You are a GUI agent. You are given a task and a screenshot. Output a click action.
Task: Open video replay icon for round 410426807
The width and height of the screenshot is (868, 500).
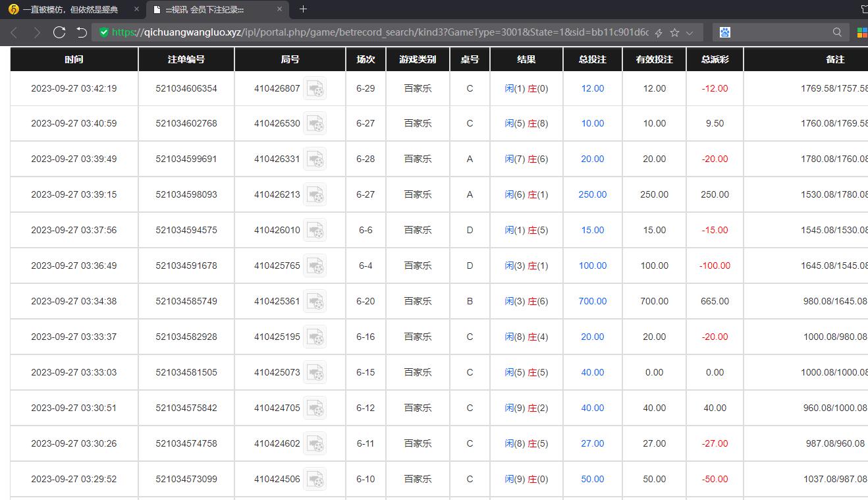click(315, 89)
